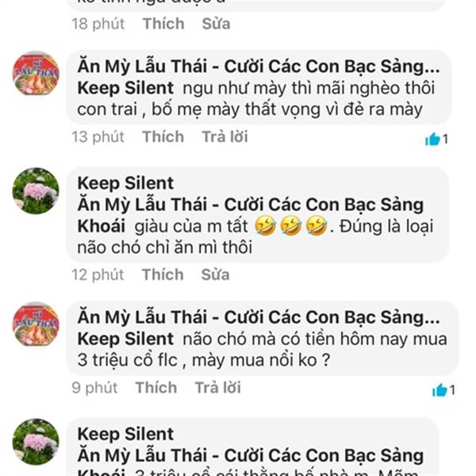Tap the flower avatar on the bottom comment
The height and width of the screenshot is (476, 476).
(x=36, y=442)
